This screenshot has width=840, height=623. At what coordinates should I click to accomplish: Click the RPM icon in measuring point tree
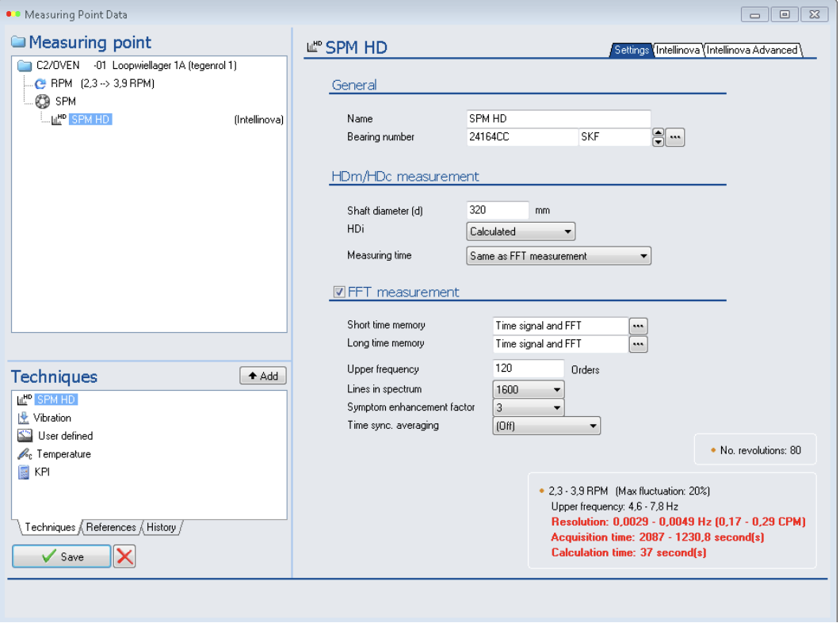(40, 83)
